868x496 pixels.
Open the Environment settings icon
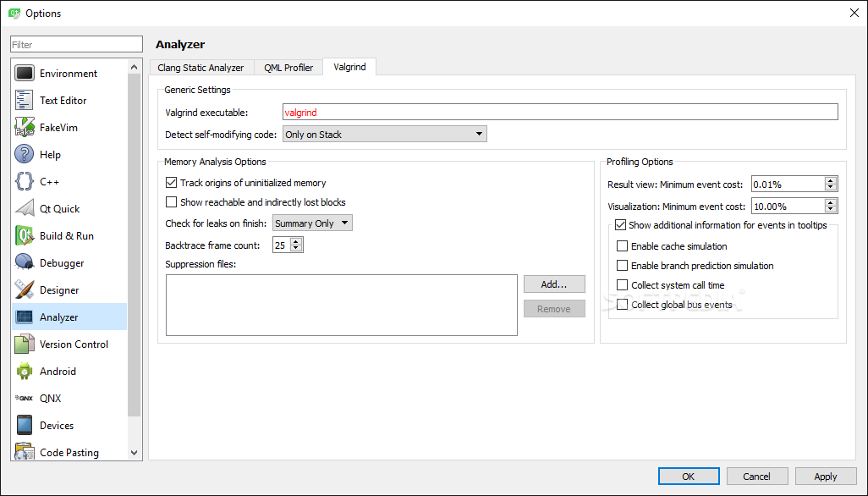(25, 73)
